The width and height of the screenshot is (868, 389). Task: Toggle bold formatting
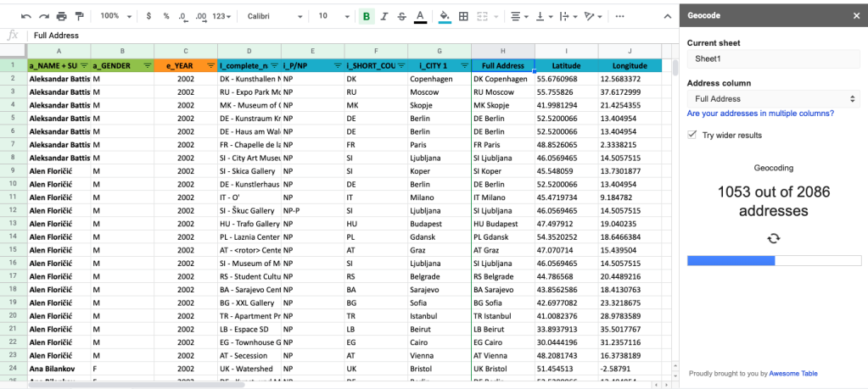click(366, 17)
